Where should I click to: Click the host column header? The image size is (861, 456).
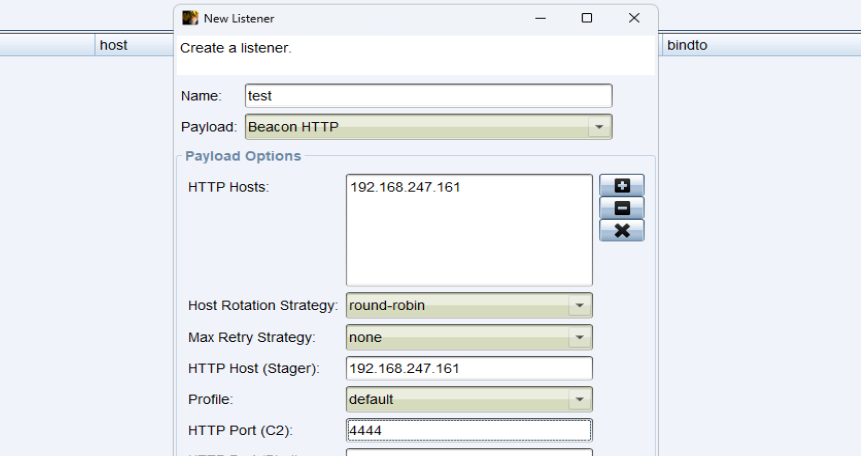coord(113,46)
